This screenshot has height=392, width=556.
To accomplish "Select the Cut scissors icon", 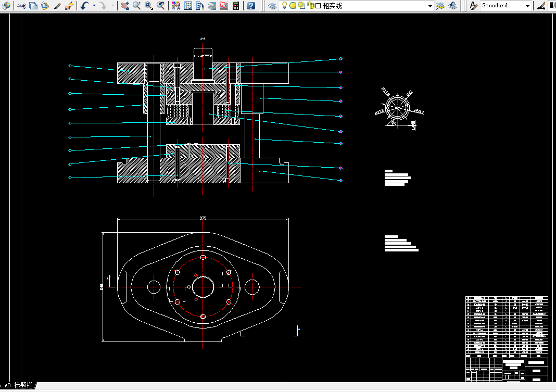I will click(x=21, y=6).
